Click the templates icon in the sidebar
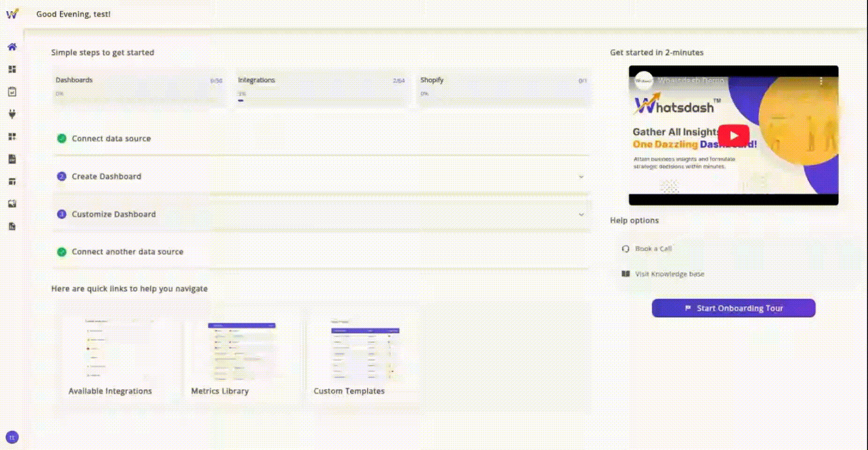Image resolution: width=868 pixels, height=450 pixels. [x=12, y=181]
